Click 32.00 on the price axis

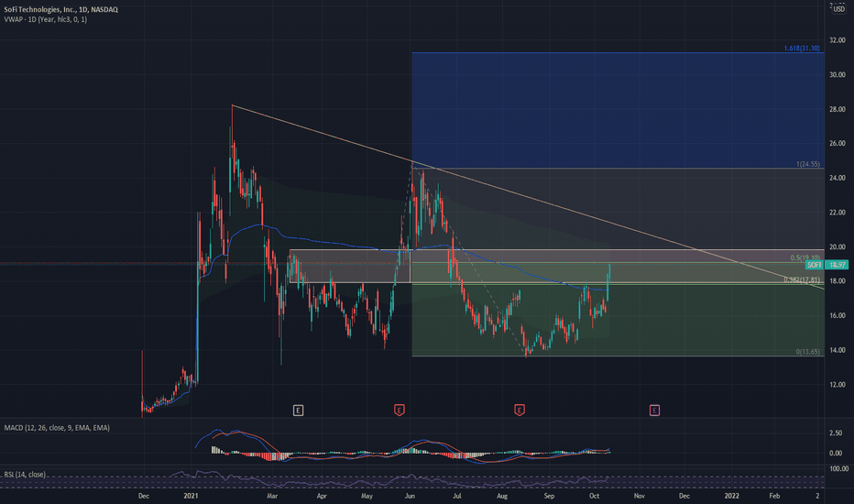(838, 40)
